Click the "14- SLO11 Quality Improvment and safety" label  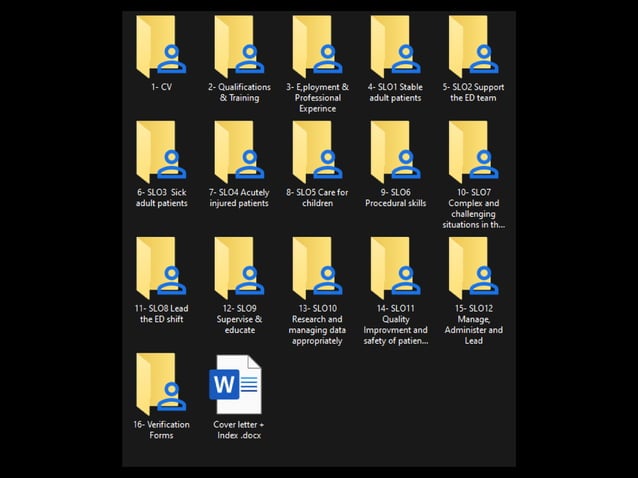point(395,324)
